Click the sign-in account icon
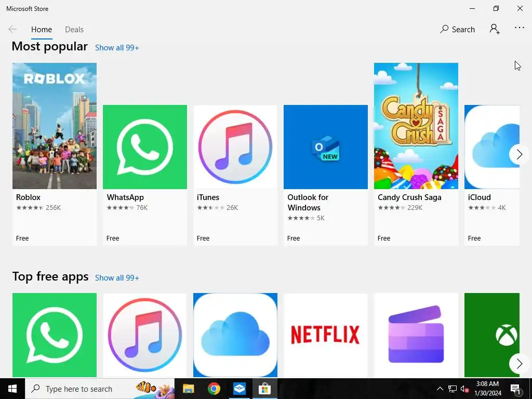532x399 pixels. click(495, 29)
